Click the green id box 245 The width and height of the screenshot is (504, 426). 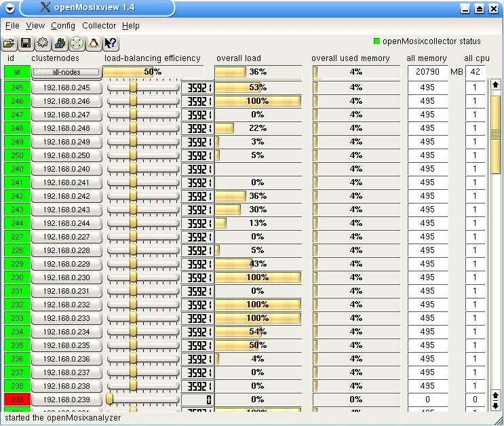pos(18,88)
